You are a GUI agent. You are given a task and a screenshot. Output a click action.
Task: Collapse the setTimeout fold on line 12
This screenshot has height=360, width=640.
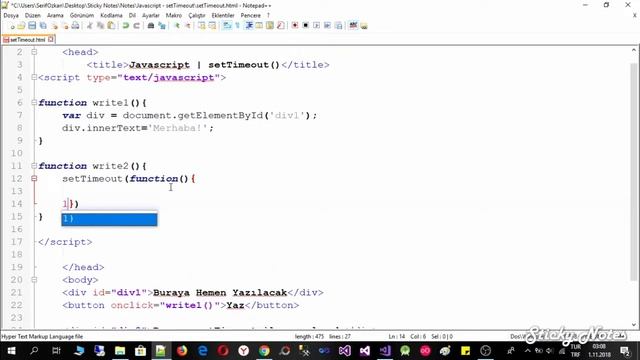34,178
